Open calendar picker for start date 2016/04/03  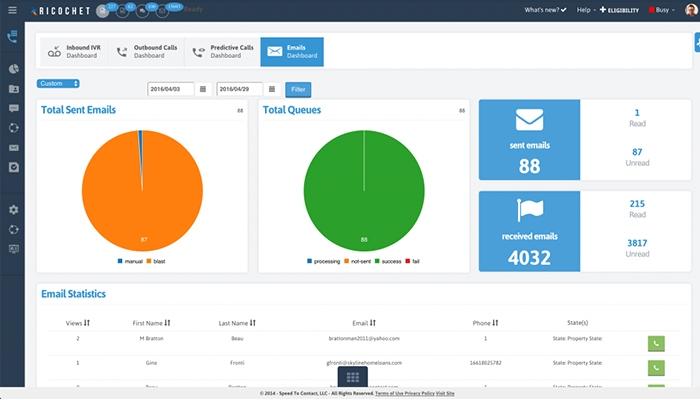pyautogui.click(x=203, y=89)
